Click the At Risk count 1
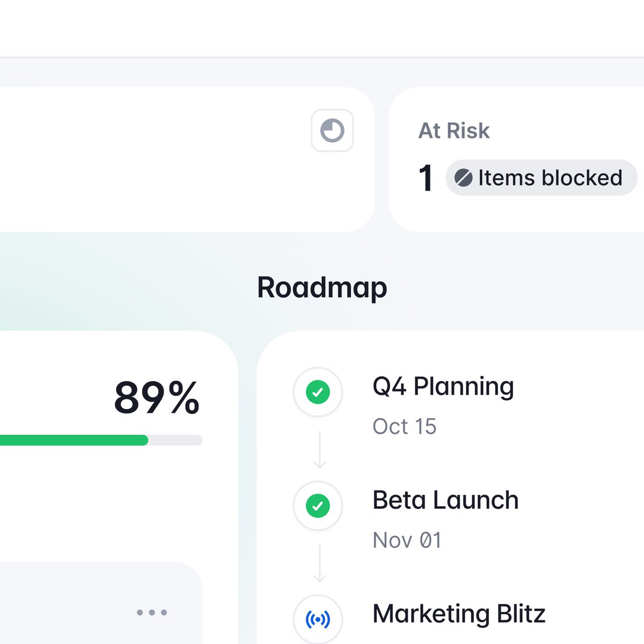 [x=426, y=178]
